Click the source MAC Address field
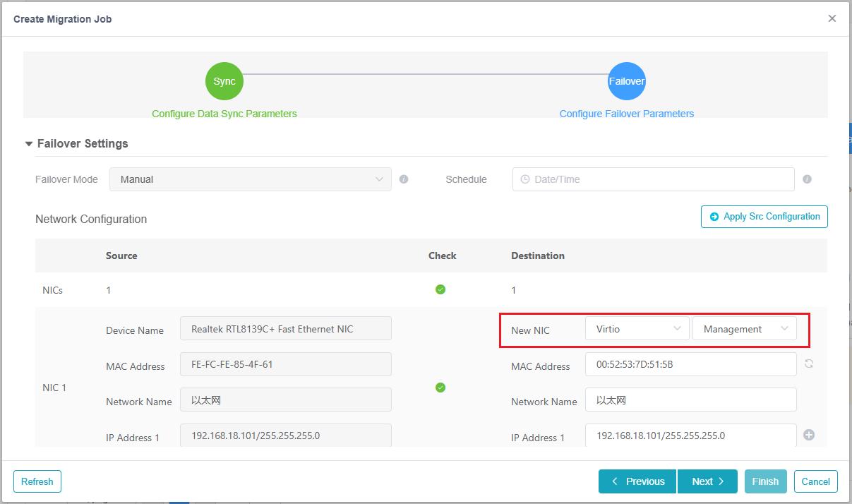 [286, 364]
